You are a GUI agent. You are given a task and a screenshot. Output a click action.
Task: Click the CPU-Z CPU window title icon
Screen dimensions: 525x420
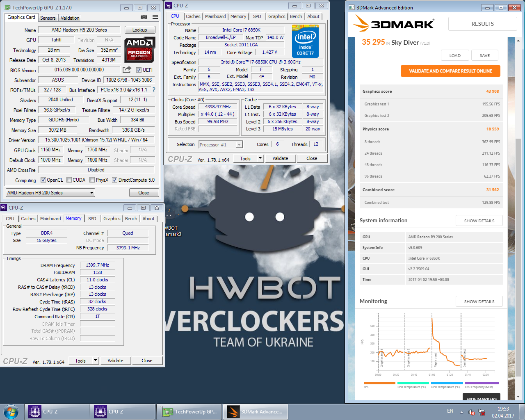(x=169, y=5)
